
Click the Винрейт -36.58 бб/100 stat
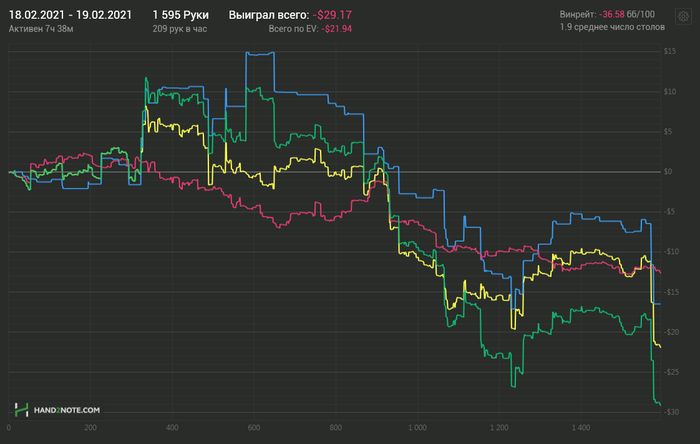point(607,14)
